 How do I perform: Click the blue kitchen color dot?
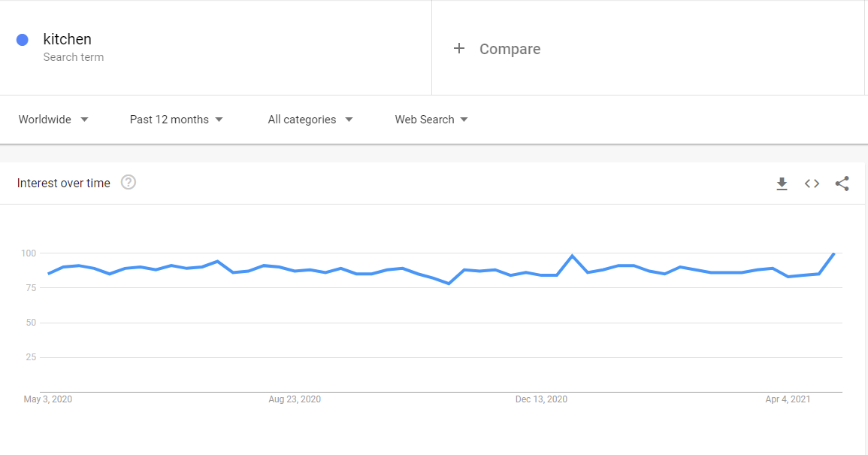click(x=23, y=40)
